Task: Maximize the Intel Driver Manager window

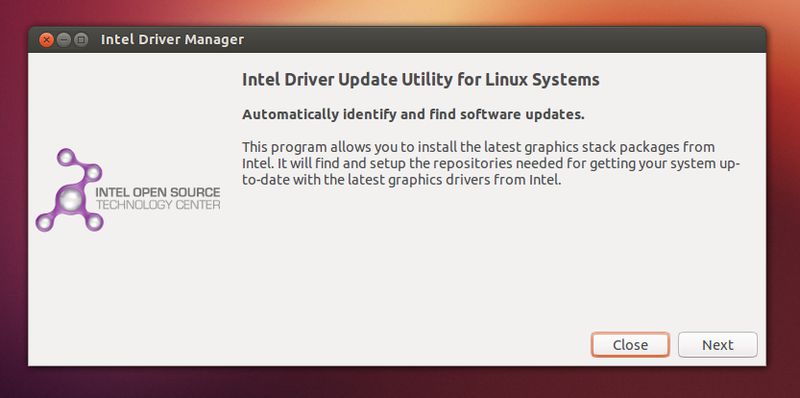Action: (81, 40)
